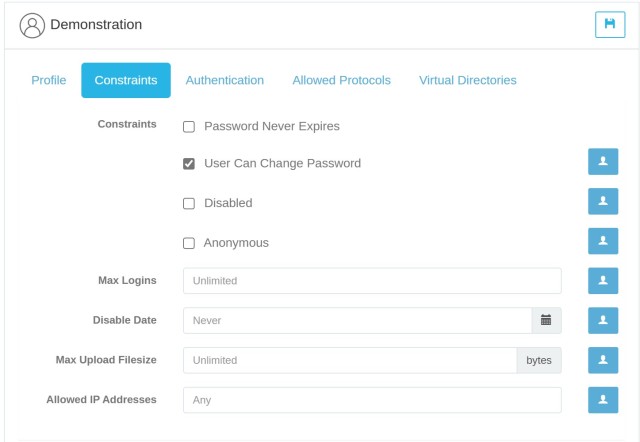Open the Authentication tab
640x442 pixels.
pyautogui.click(x=225, y=80)
